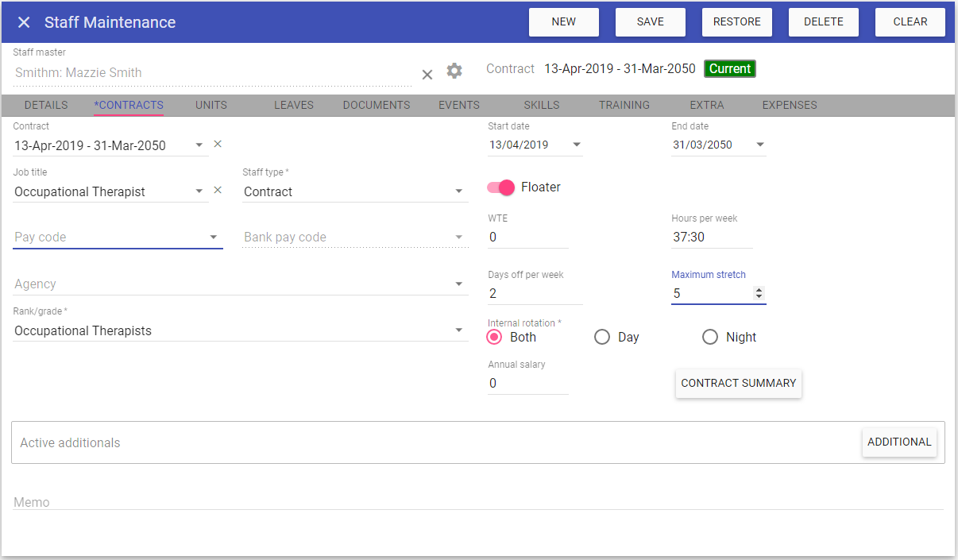Open the Training tab

pyautogui.click(x=624, y=105)
